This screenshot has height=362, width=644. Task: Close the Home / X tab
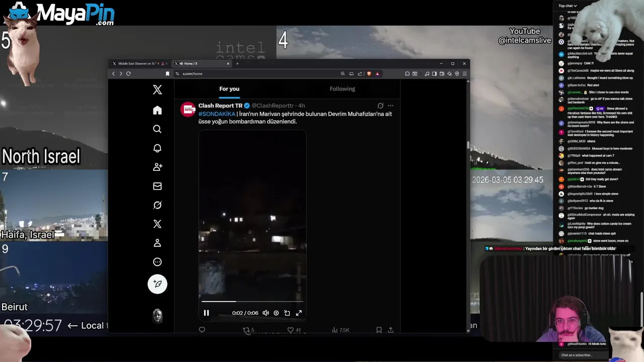(x=228, y=63)
